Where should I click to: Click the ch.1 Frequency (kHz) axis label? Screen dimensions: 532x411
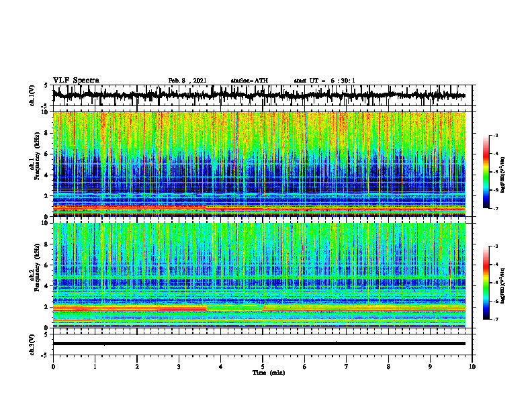(35, 156)
